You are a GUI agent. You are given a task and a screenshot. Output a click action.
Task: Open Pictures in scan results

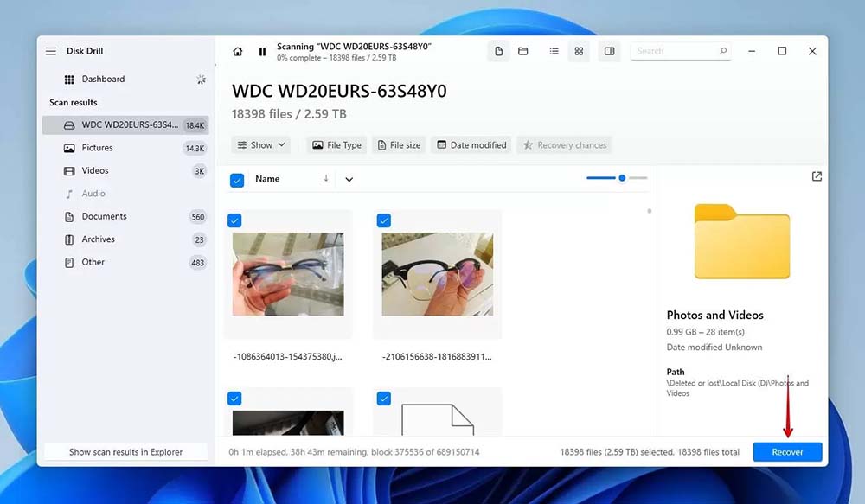pyautogui.click(x=97, y=148)
